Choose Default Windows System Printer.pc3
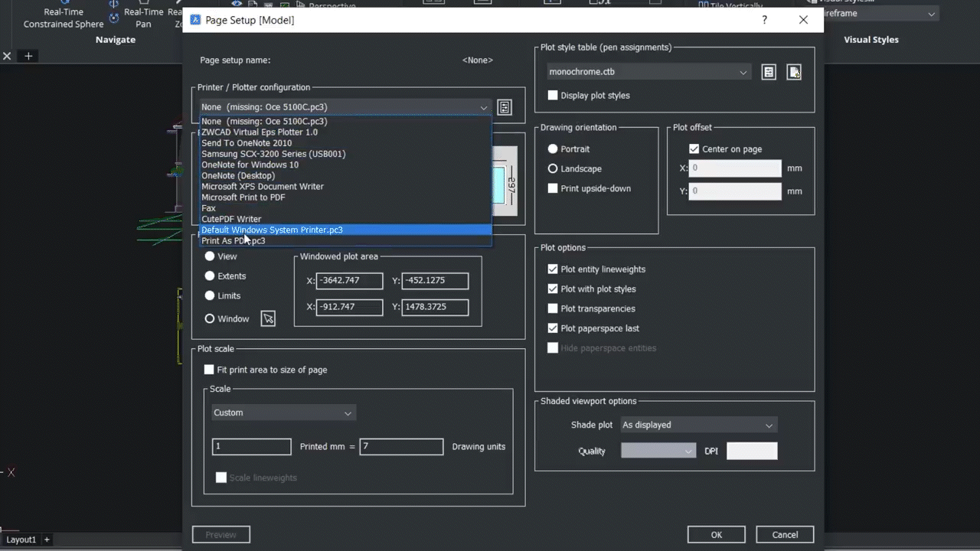Screen dimensions: 980x551 point(345,230)
